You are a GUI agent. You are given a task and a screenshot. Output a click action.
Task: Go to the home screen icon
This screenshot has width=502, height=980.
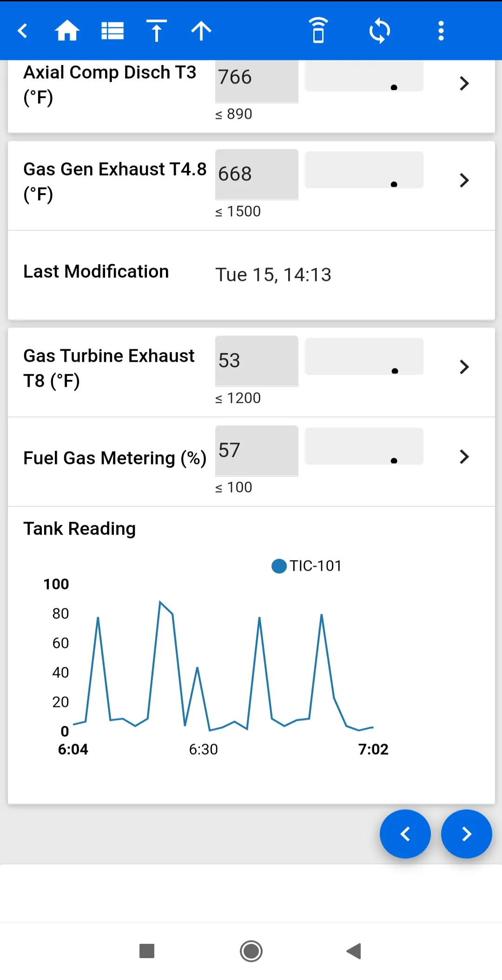tap(67, 31)
